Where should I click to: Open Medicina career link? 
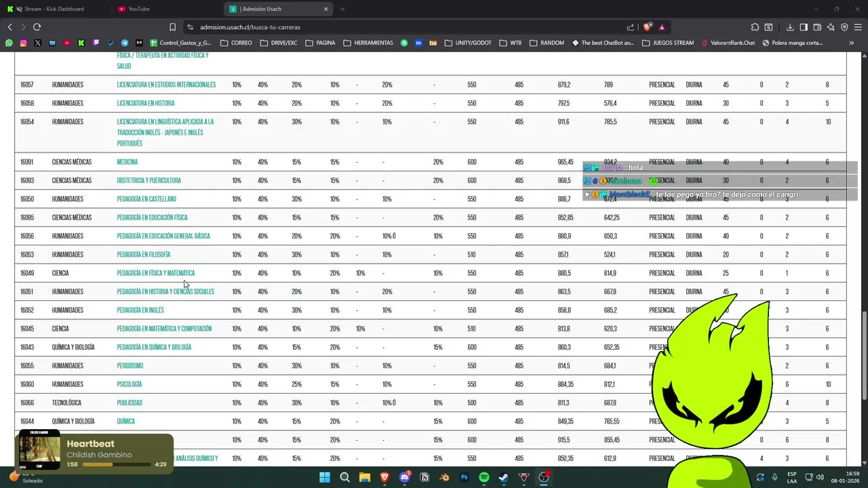pyautogui.click(x=127, y=162)
